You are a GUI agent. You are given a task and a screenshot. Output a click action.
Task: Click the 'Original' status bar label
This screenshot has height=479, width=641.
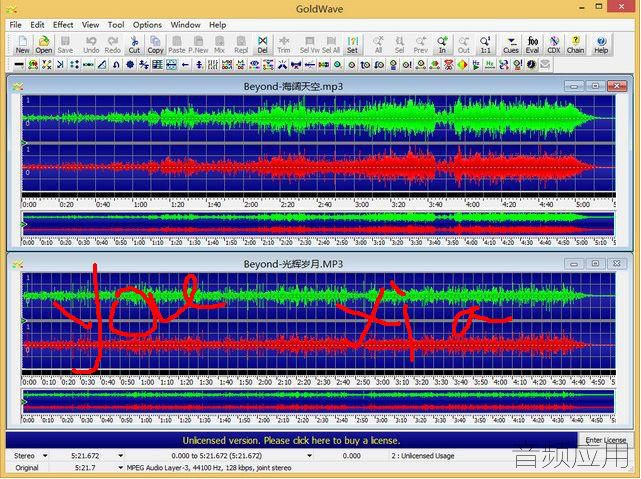(27, 468)
